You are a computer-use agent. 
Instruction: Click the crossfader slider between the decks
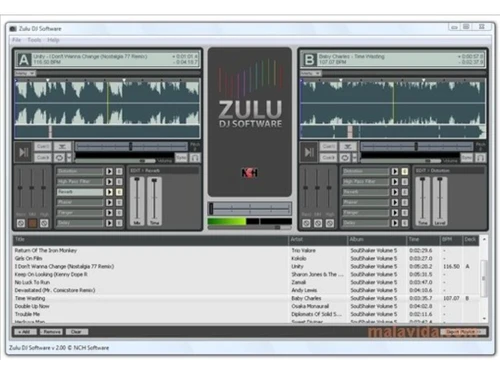250,209
